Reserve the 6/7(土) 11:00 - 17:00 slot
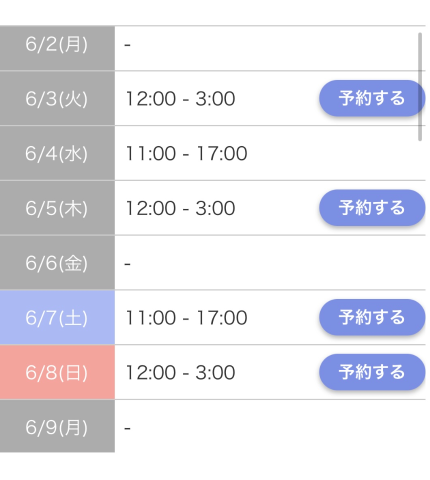The image size is (430, 480). [x=372, y=317]
